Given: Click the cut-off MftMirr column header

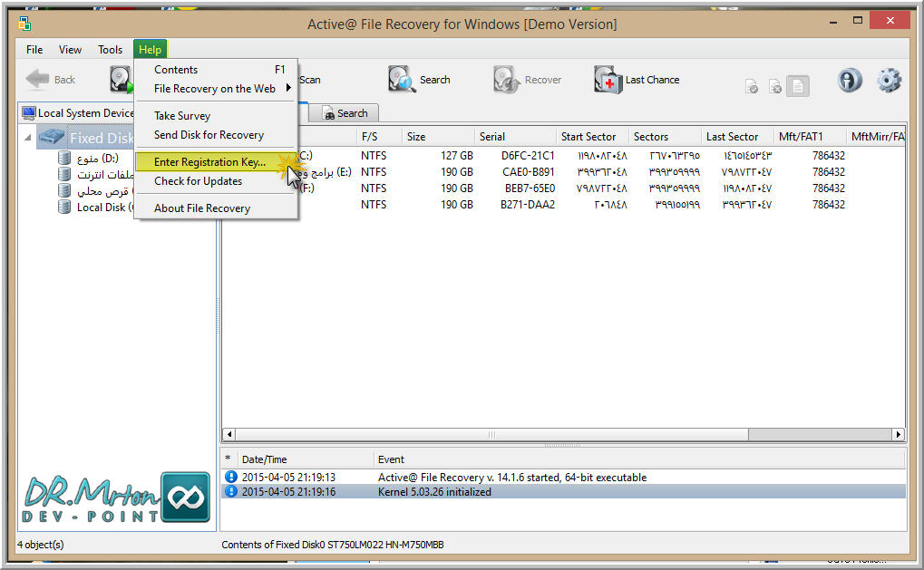Looking at the screenshot, I should [x=876, y=137].
